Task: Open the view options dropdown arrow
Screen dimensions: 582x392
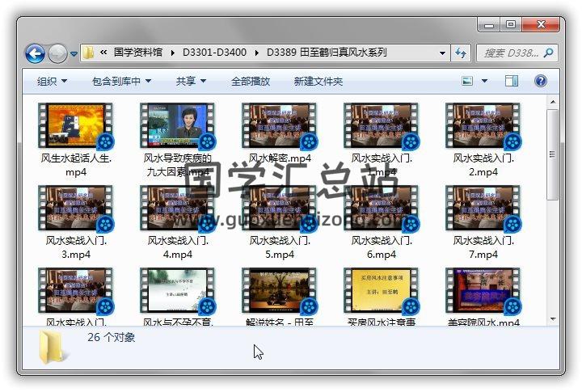Action: [485, 81]
